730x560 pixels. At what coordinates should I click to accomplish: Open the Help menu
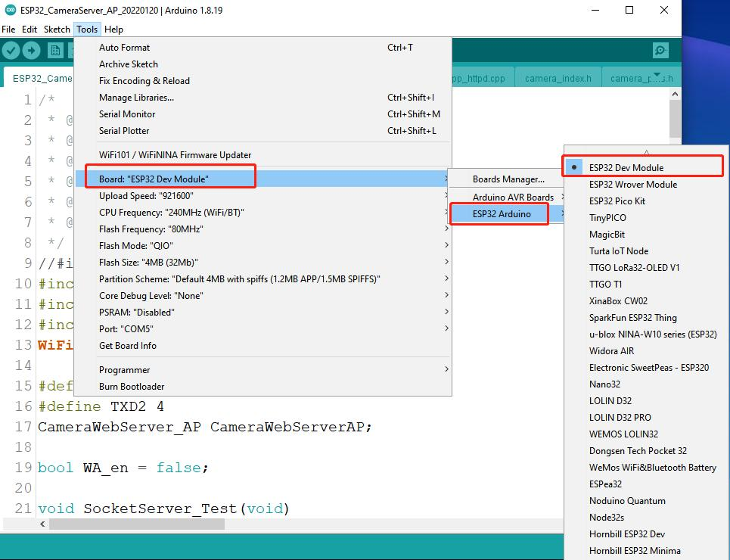click(x=113, y=30)
